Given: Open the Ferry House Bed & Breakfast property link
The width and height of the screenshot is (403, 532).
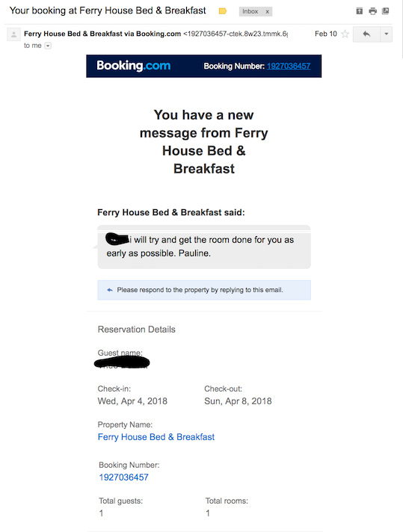Looking at the screenshot, I should tap(156, 437).
